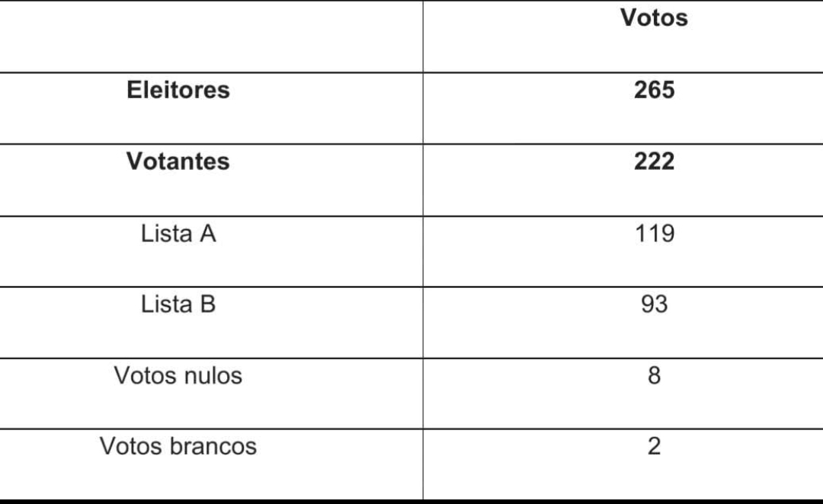Viewport: 823px width, 504px height.
Task: Click the "Votantes" row label
Action: (178, 161)
